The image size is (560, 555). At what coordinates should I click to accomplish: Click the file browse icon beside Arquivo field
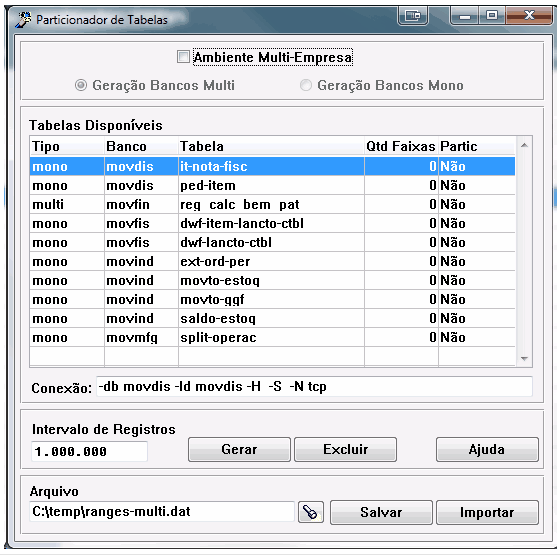(311, 512)
